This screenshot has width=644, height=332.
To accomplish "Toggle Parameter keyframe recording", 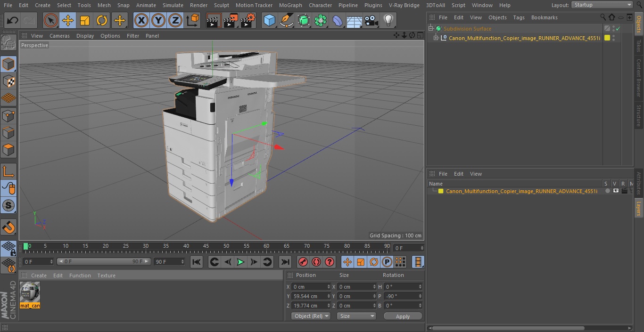I will (x=387, y=262).
